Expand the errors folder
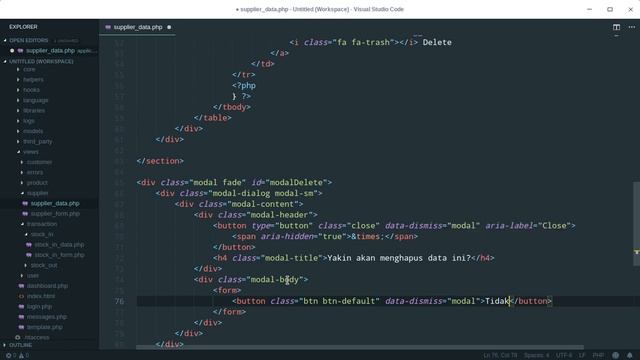Screen dimensions: 640x360 pos(22,173)
